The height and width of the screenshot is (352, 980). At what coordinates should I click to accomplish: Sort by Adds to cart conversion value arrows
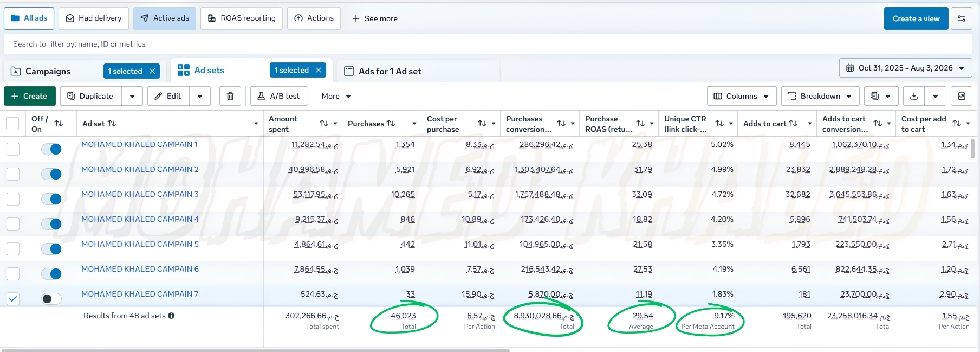click(x=878, y=124)
